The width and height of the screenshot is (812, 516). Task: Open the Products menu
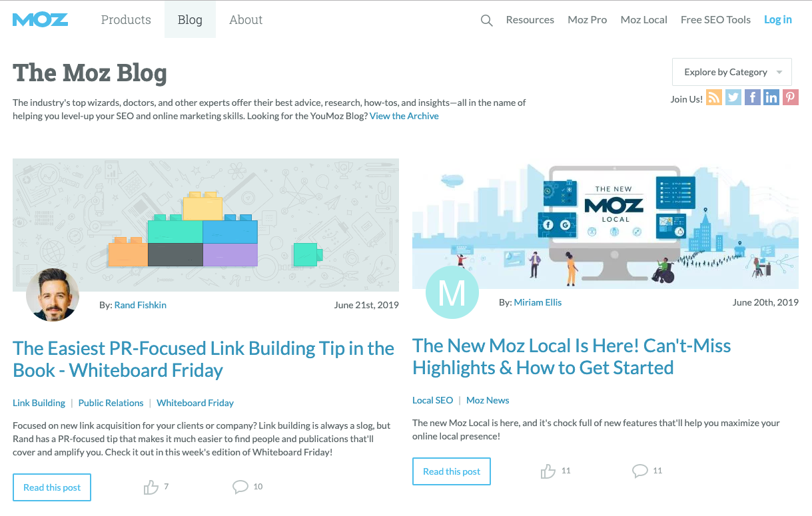(x=125, y=19)
